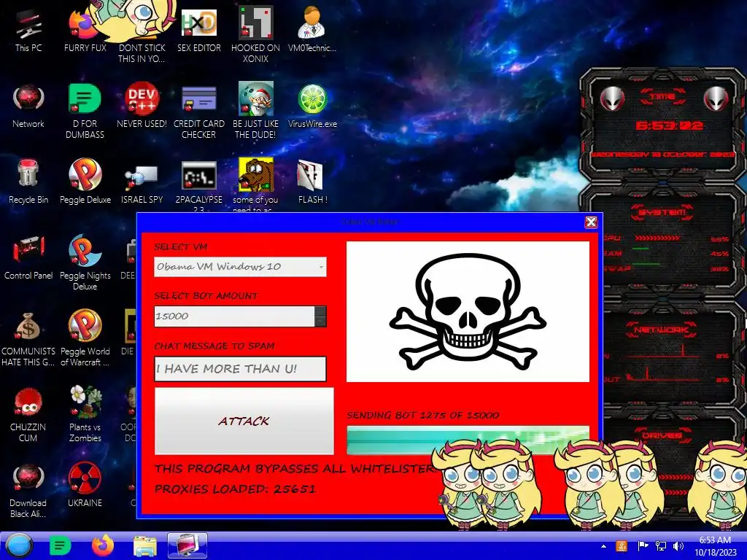Open File Explorer from the taskbar

click(145, 545)
